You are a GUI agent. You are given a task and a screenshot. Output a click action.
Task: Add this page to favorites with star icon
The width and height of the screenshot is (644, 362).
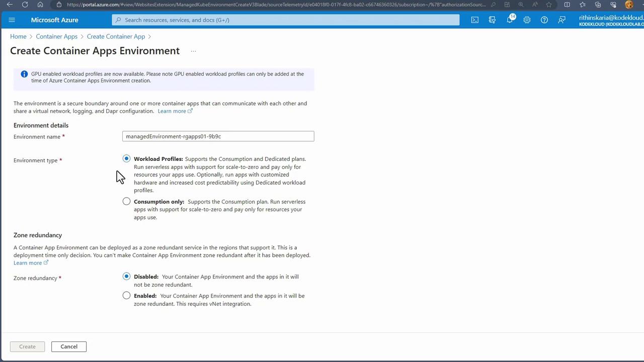point(548,5)
